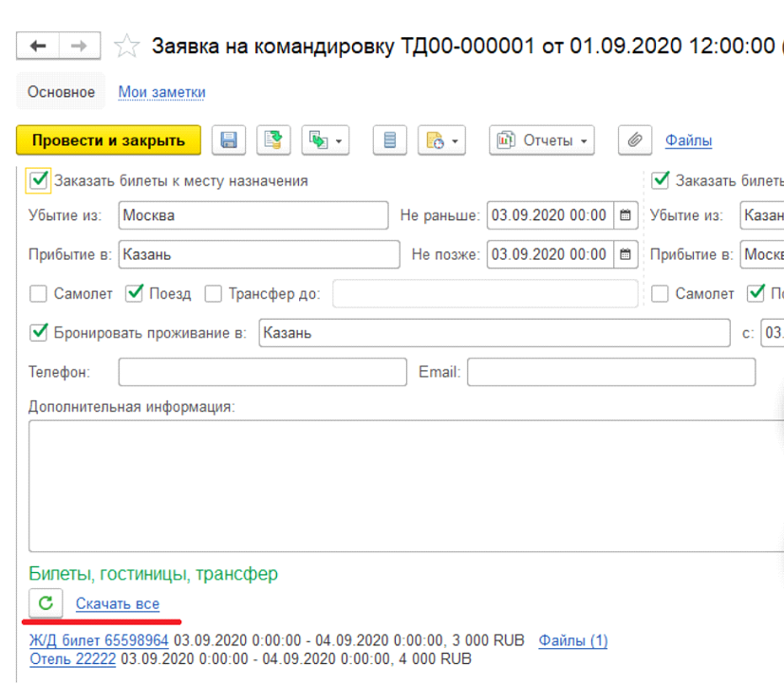Refresh the tickets list with green arrow button
Screen dimensions: 784x685
[x=46, y=602]
